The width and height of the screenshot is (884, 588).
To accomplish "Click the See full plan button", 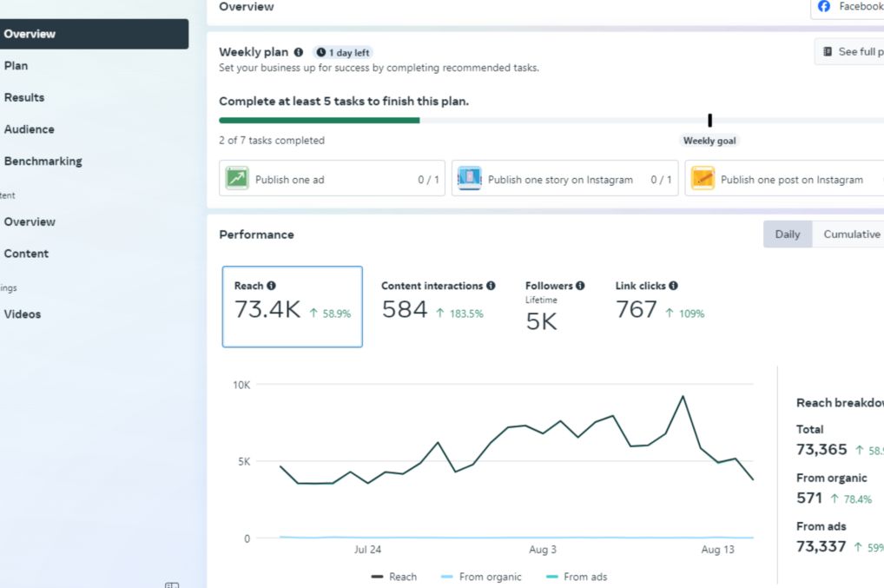I will coord(849,52).
